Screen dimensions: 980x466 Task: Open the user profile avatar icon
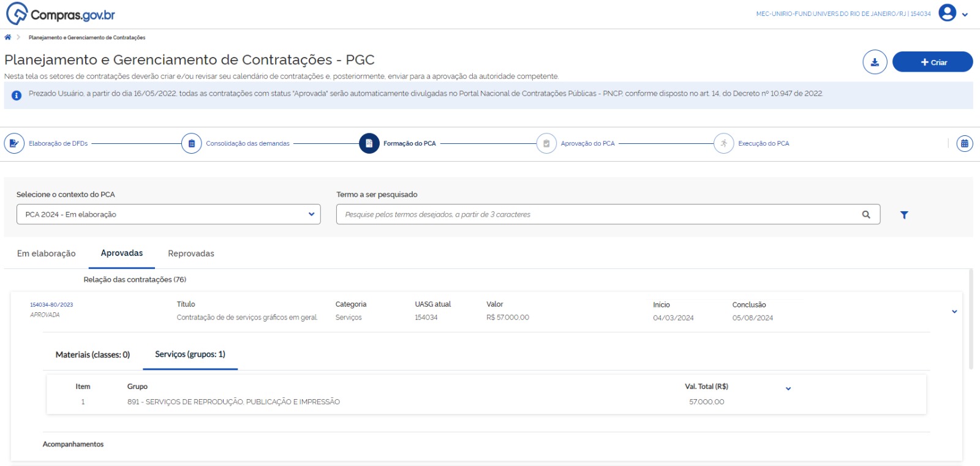tap(947, 13)
